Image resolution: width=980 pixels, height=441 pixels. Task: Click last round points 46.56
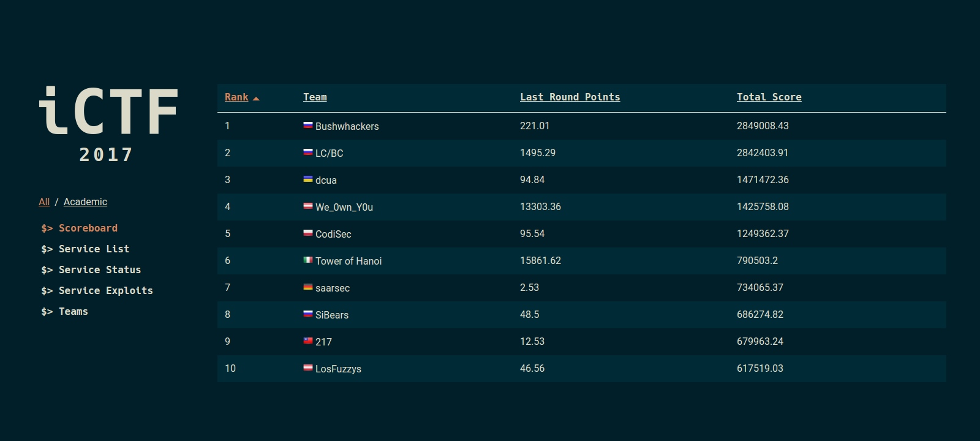pyautogui.click(x=532, y=368)
